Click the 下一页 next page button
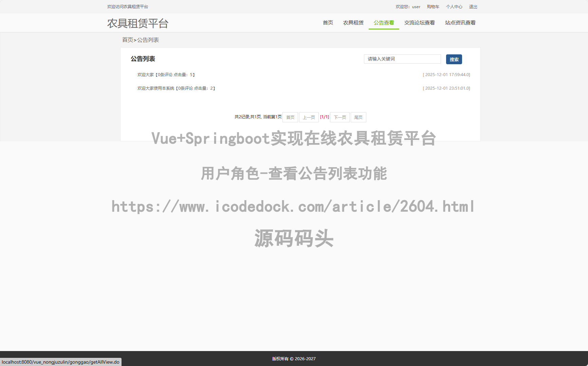Image resolution: width=588 pixels, height=366 pixels. click(339, 117)
